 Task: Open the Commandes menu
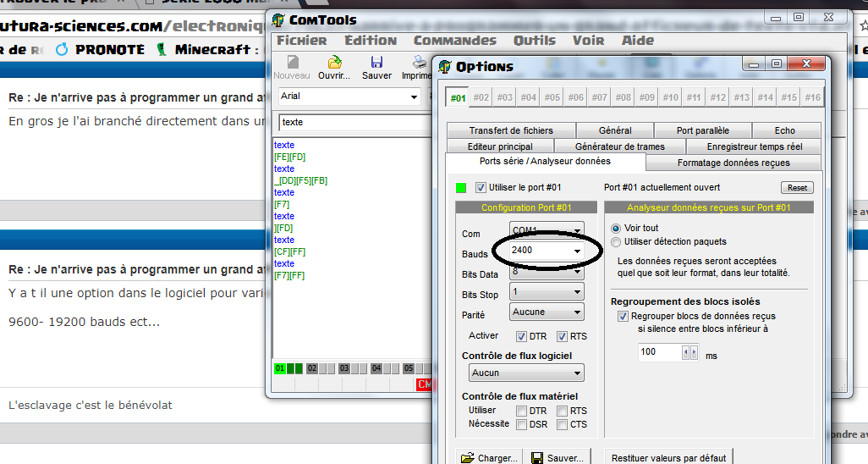(455, 41)
